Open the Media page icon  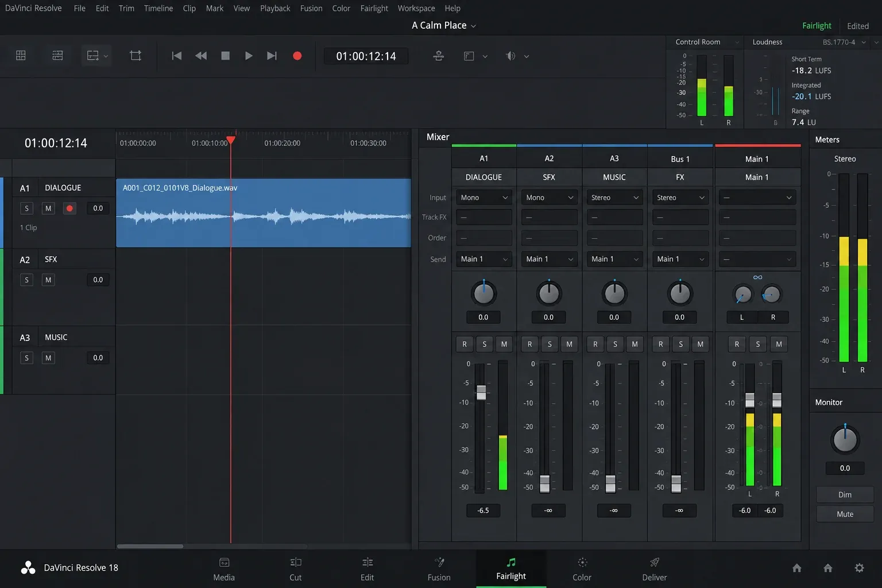pyautogui.click(x=224, y=563)
